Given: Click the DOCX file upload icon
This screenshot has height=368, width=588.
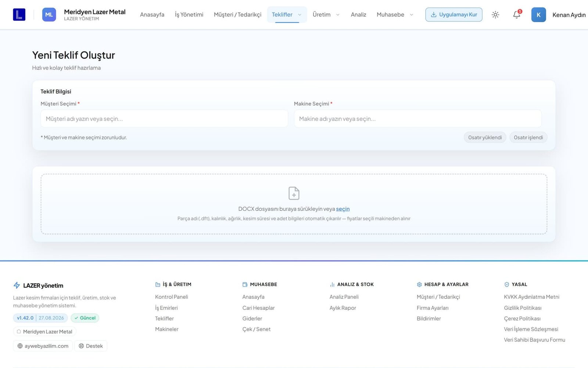Looking at the screenshot, I should pos(294,193).
